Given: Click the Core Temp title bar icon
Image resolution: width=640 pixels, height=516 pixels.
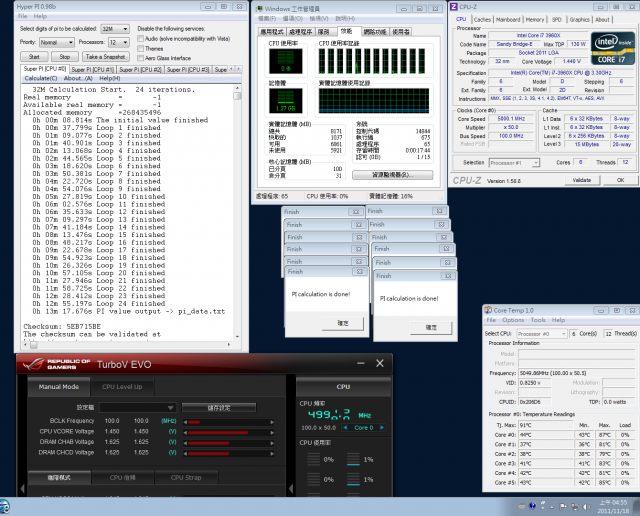Looking at the screenshot, I should click(488, 310).
